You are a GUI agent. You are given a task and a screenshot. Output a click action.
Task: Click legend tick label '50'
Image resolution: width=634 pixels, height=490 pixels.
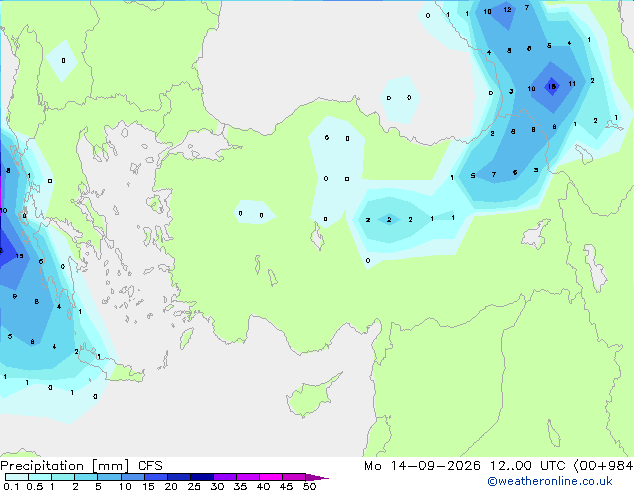click(x=309, y=486)
